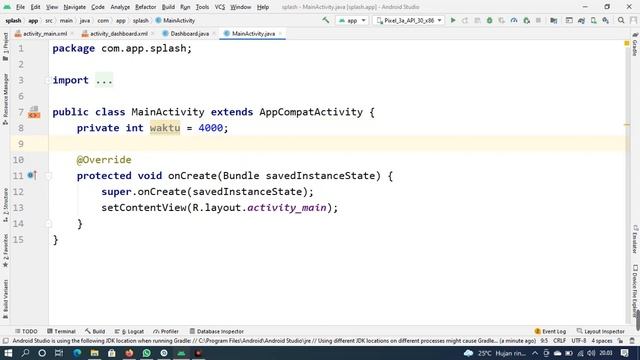
Task: Click the Make Project hammer icon
Action: click(x=326, y=20)
